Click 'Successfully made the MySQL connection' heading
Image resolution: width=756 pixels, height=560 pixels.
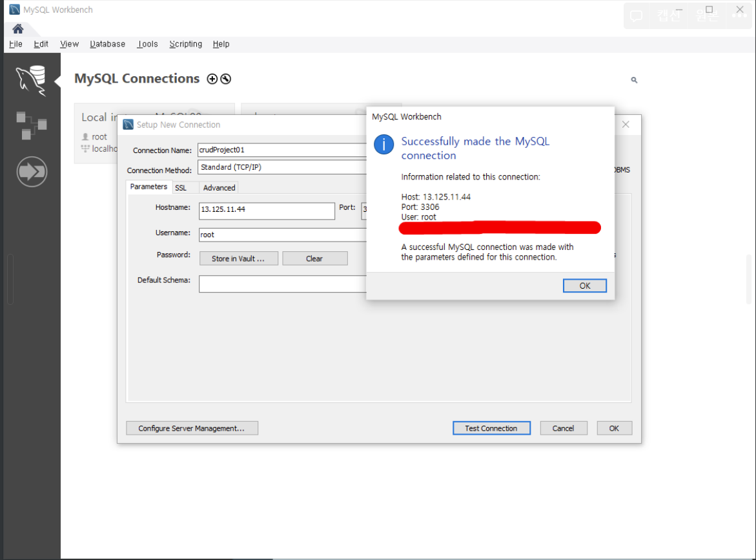click(x=475, y=148)
